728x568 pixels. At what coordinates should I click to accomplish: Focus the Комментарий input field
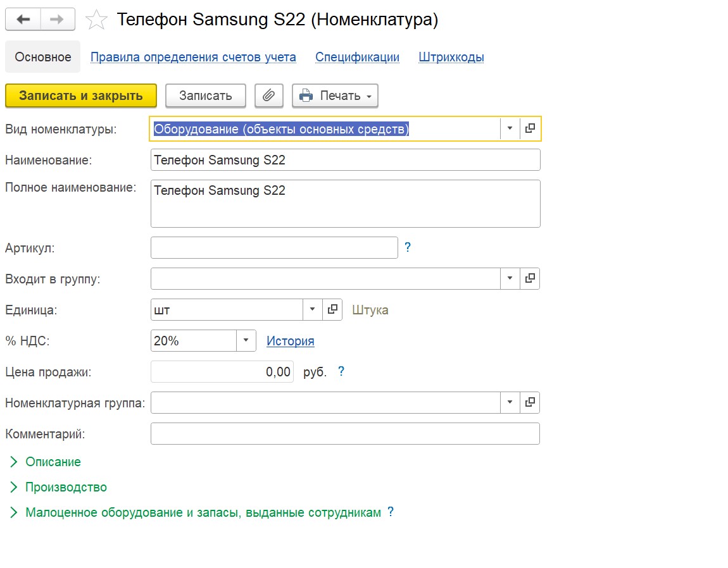coord(346,433)
